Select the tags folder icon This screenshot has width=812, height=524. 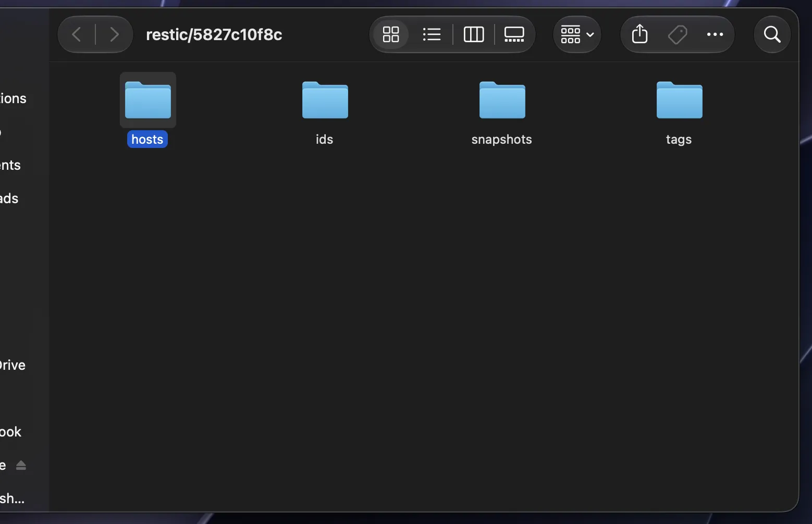point(680,100)
